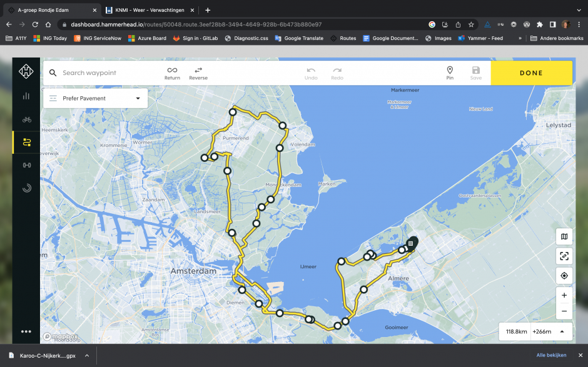This screenshot has height=367, width=588.
Task: Open the Prefer Pavement routing dropdown
Action: coord(95,98)
